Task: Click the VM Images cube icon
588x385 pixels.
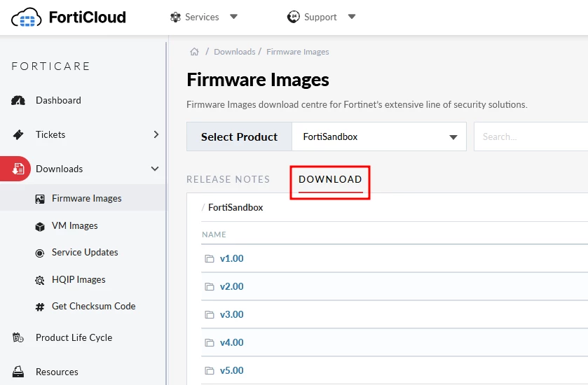Action: (x=40, y=227)
